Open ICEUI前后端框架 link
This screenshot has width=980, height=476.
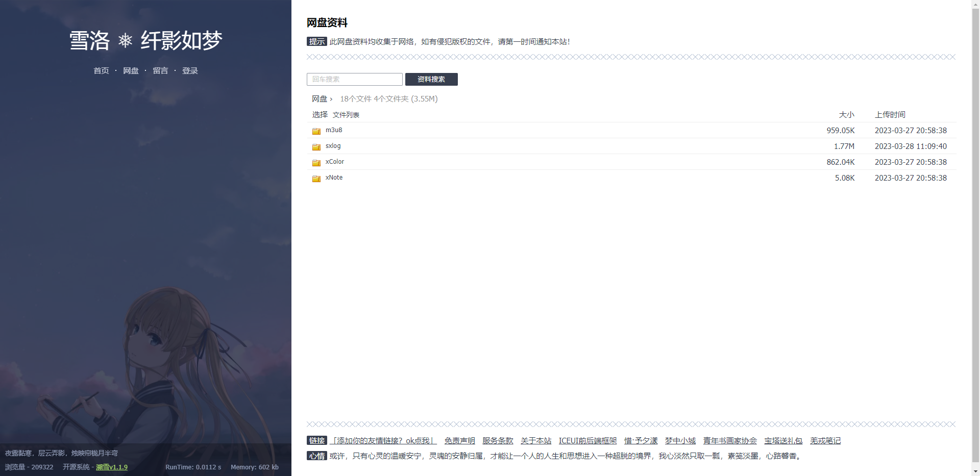pos(588,441)
